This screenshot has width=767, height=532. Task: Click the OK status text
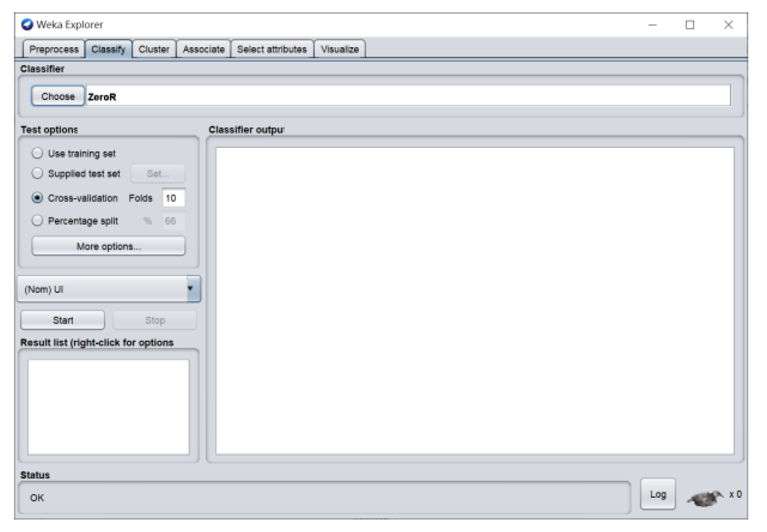click(x=37, y=498)
